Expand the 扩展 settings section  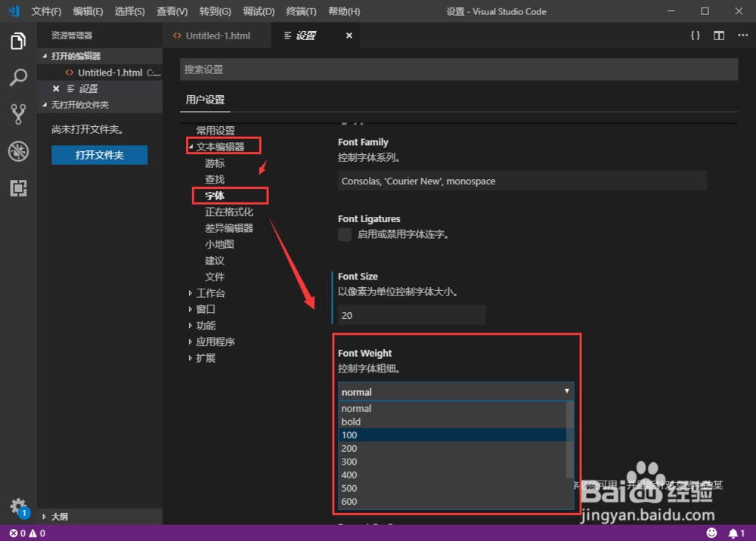pos(191,358)
